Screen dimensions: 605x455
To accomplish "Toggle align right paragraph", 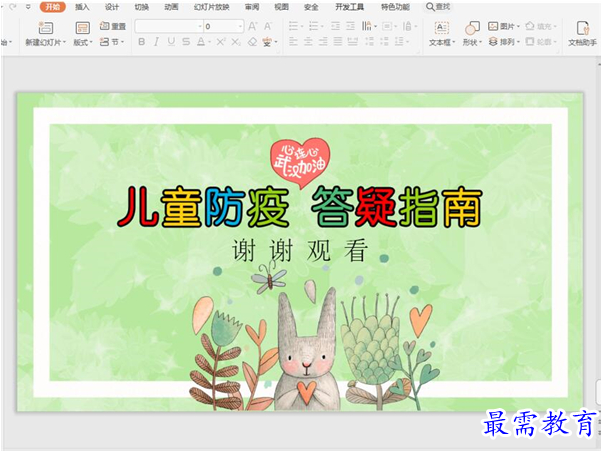I will pos(323,42).
